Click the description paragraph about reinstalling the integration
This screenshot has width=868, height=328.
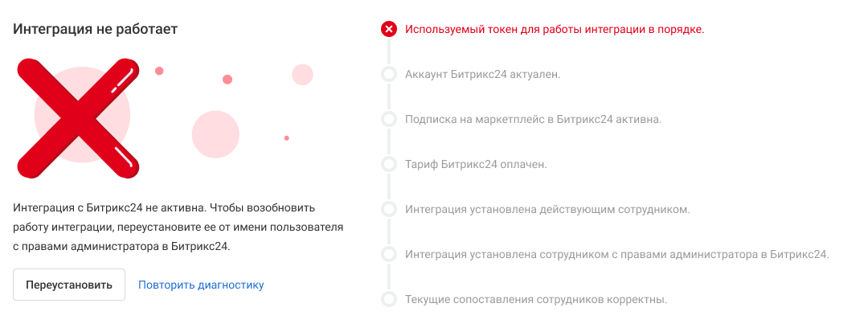178,227
